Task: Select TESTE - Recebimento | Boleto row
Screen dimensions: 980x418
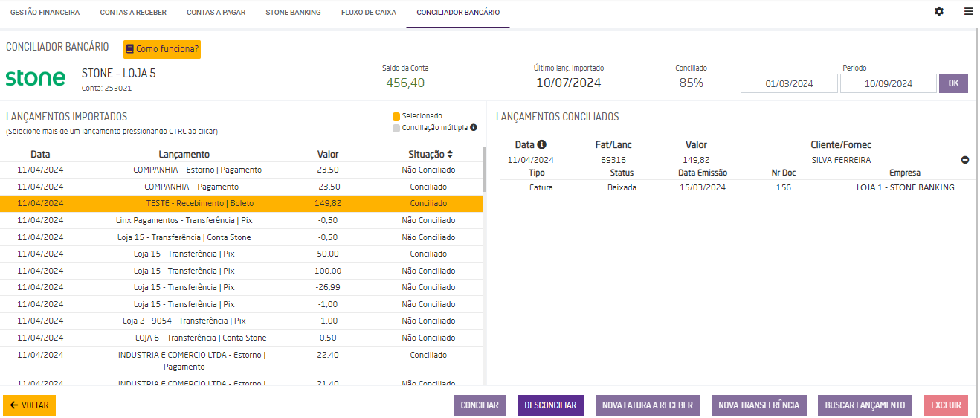Action: [x=242, y=203]
